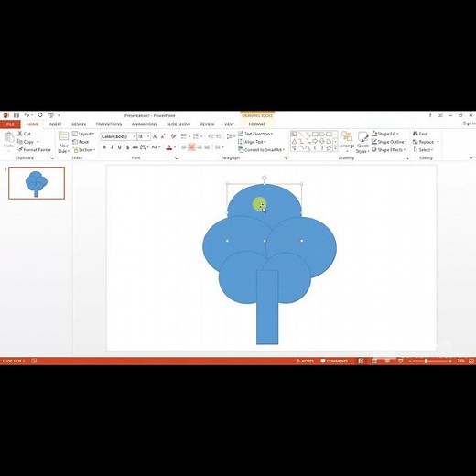This screenshot has width=476, height=476.
Task: Open Section dropdown
Action: pyautogui.click(x=84, y=150)
